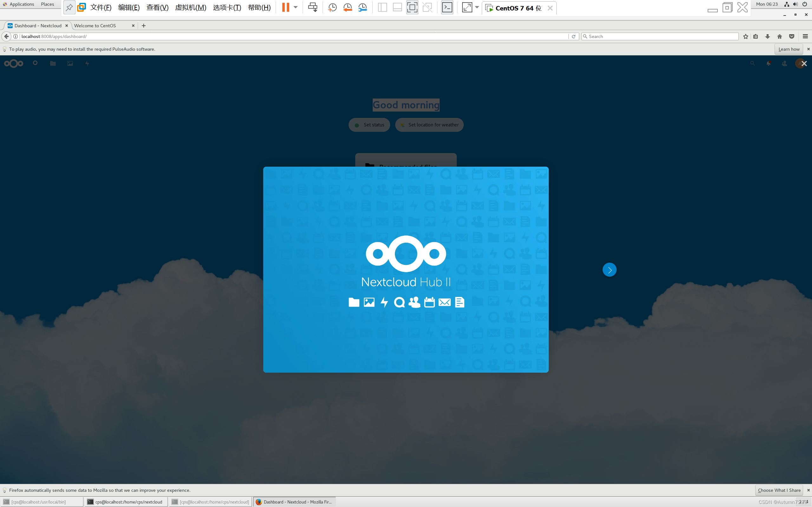Click Firefox home icon
This screenshot has height=507, width=812.
tap(779, 36)
